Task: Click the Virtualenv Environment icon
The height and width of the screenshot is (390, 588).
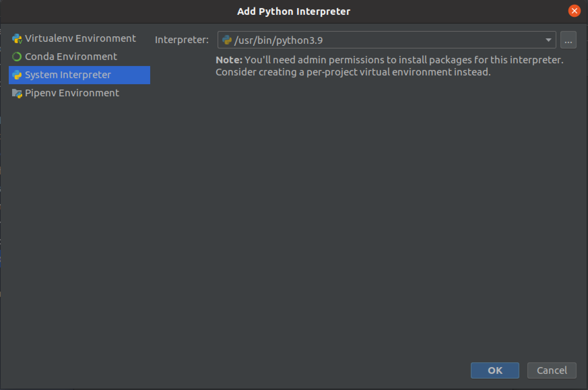Action: [17, 38]
